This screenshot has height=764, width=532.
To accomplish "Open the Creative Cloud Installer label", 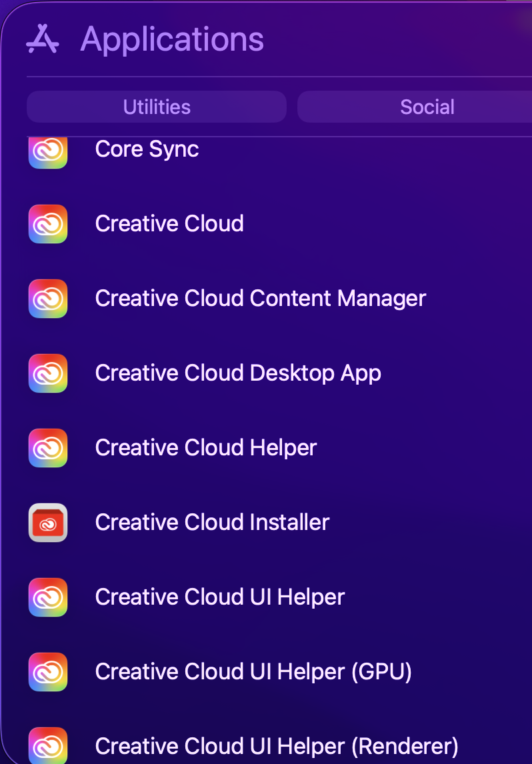I will [213, 522].
